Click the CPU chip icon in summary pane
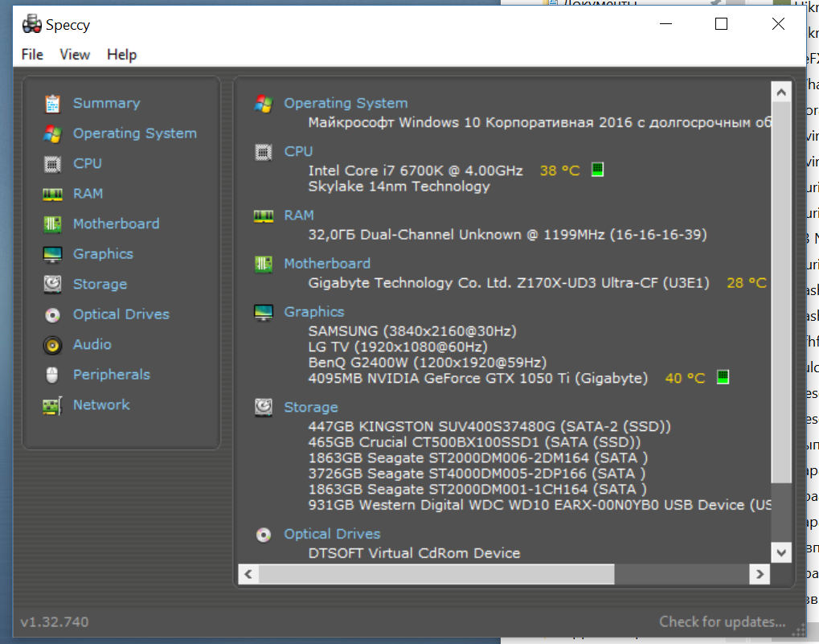Image resolution: width=819 pixels, height=644 pixels. pyautogui.click(x=264, y=152)
